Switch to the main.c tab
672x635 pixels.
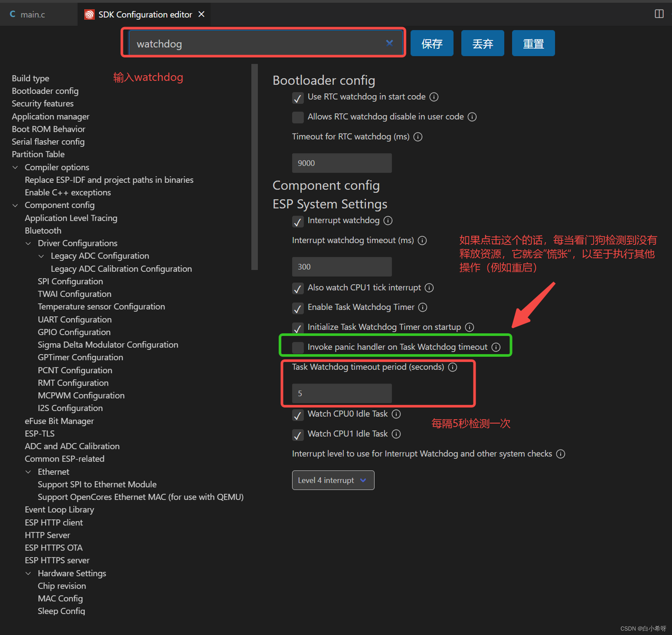(32, 14)
